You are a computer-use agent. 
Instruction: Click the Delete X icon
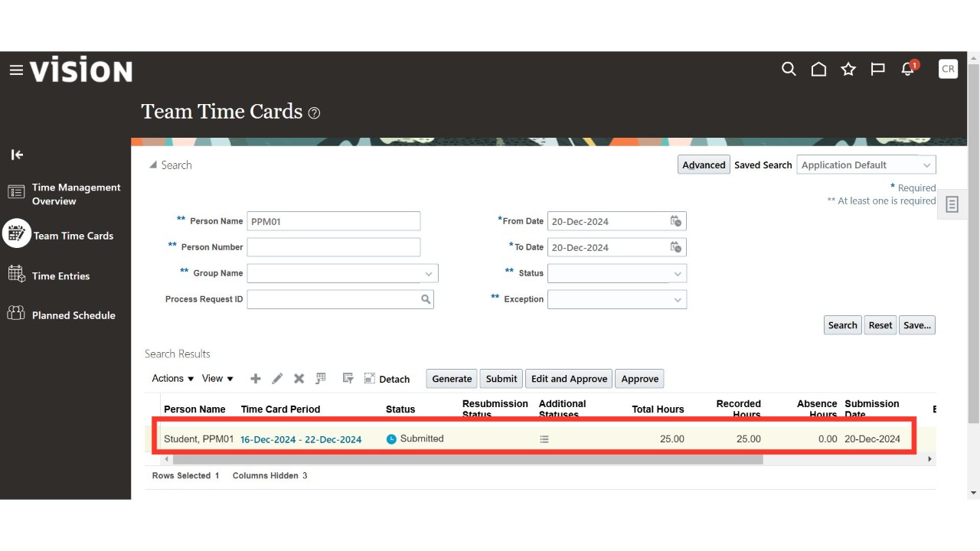click(299, 379)
